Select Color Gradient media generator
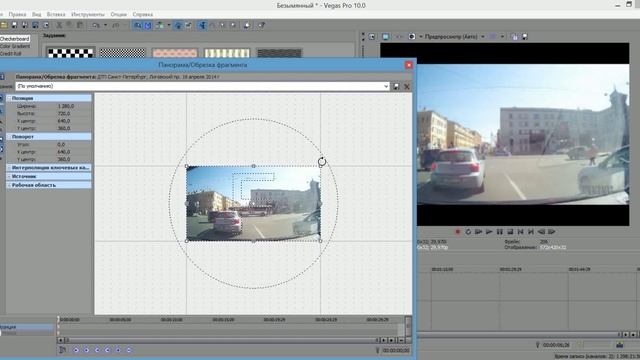The image size is (640, 360). (15, 46)
